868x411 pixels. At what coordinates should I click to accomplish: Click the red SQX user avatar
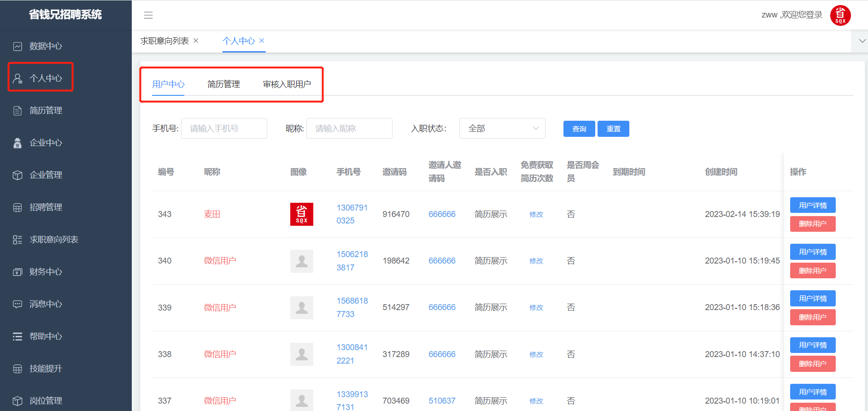pyautogui.click(x=840, y=15)
